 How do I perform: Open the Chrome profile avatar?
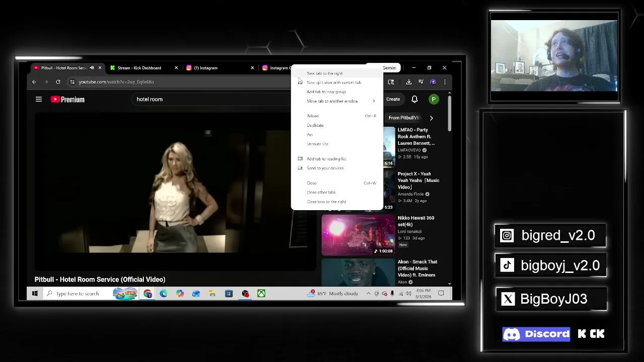433,82
